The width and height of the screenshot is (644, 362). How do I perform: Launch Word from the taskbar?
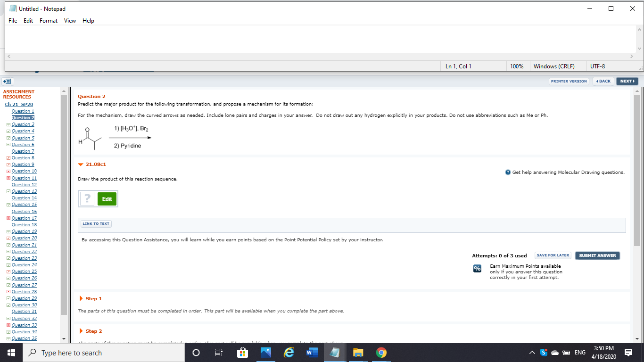312,352
